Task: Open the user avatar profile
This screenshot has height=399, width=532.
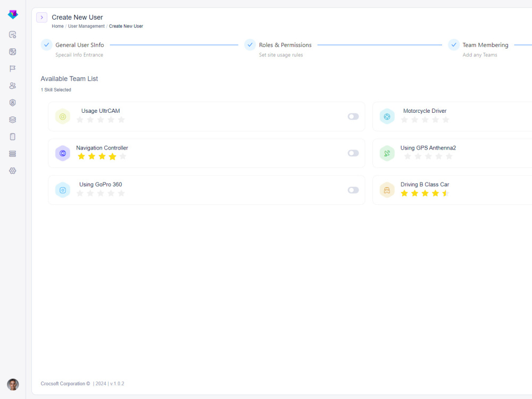Action: [x=13, y=385]
